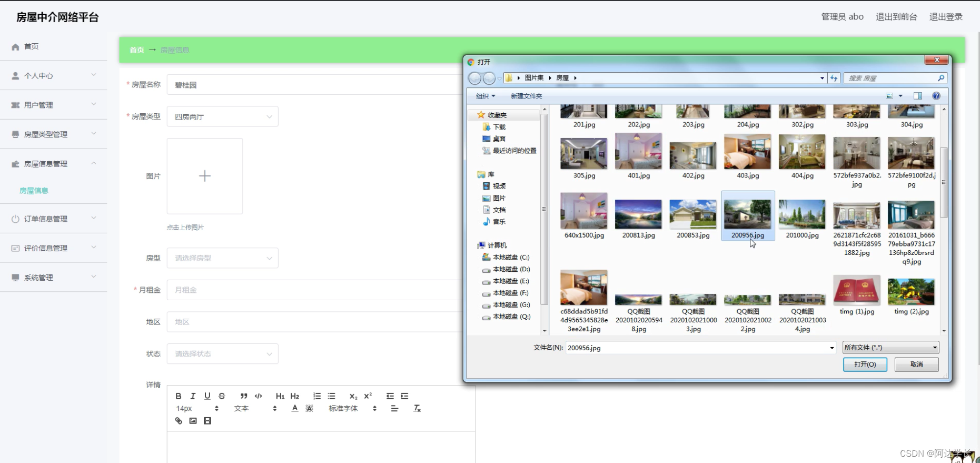
Task: Expand the 评价信息管理 sidebar menu
Action: click(x=53, y=248)
